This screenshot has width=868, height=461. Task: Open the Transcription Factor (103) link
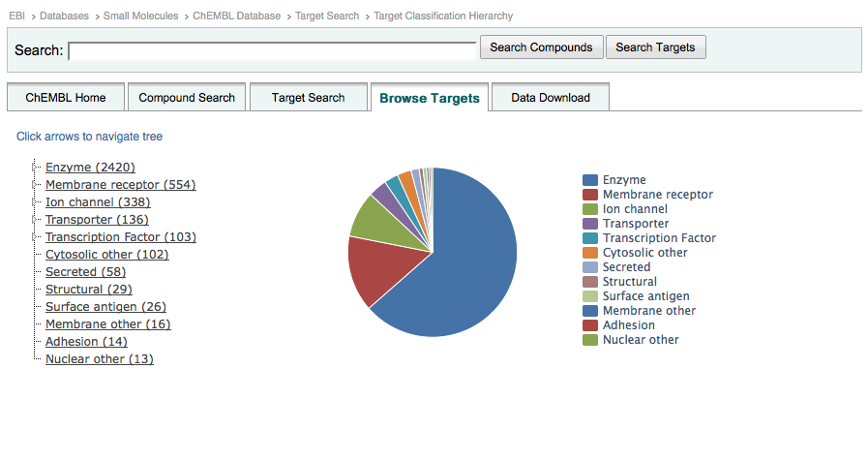(121, 237)
